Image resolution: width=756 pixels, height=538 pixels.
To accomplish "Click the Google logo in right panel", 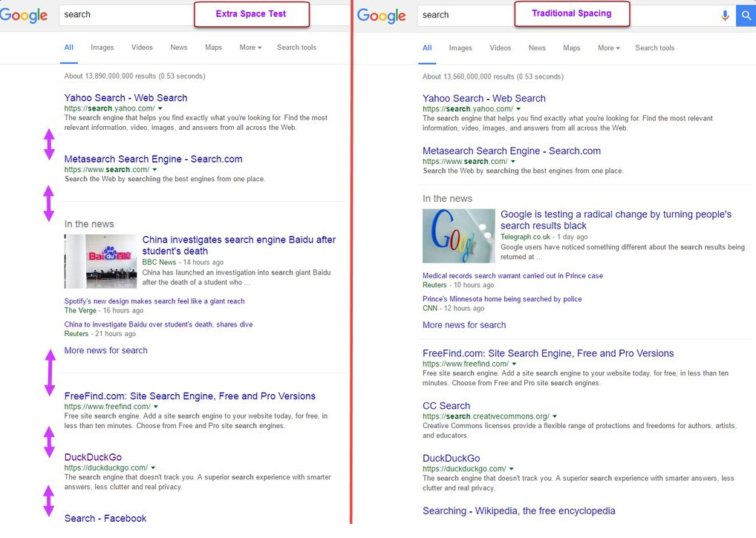I will 382,16.
